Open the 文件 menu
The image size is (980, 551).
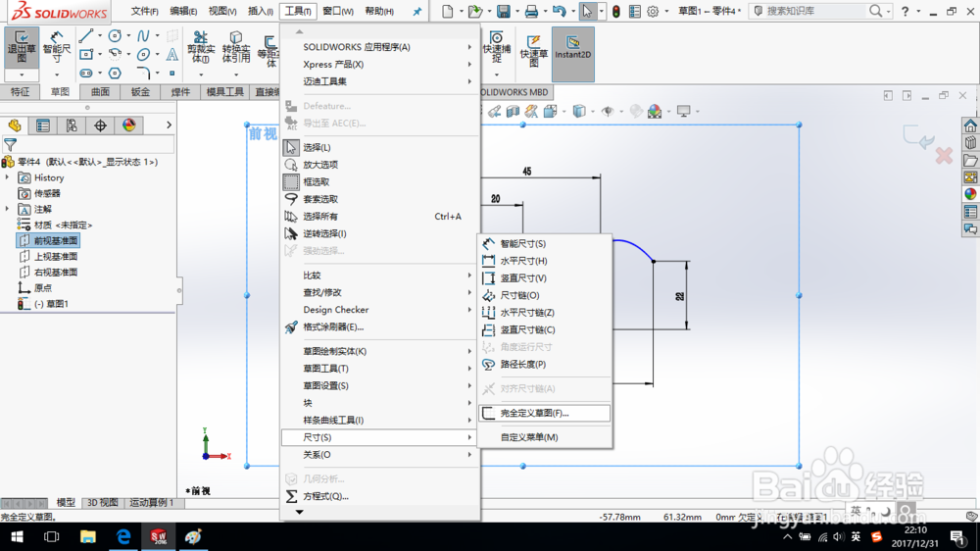pyautogui.click(x=144, y=11)
